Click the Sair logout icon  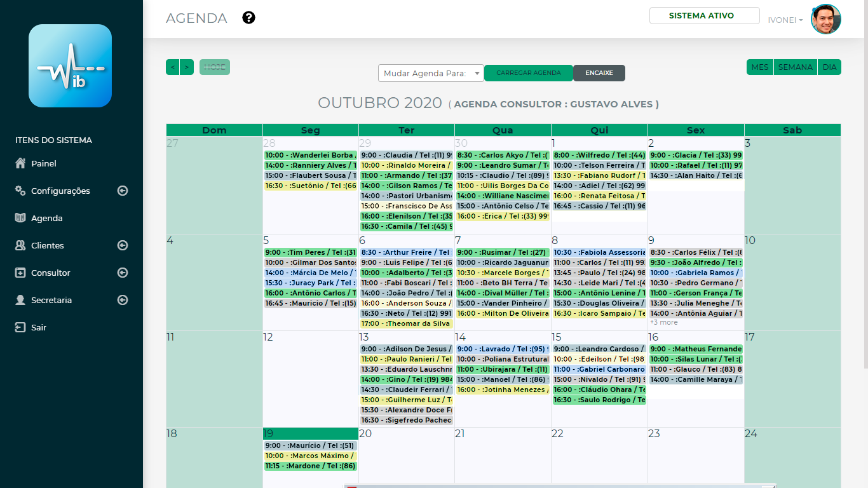(x=20, y=327)
